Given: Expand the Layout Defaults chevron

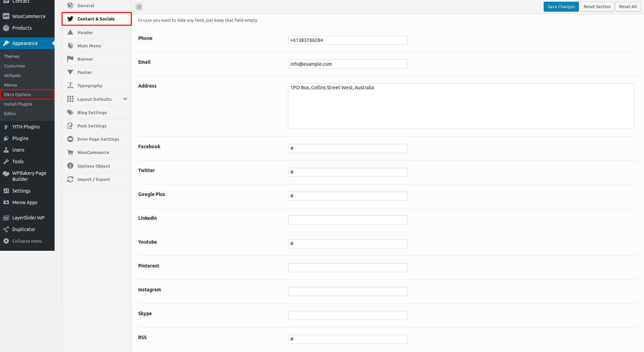Looking at the screenshot, I should pos(125,99).
